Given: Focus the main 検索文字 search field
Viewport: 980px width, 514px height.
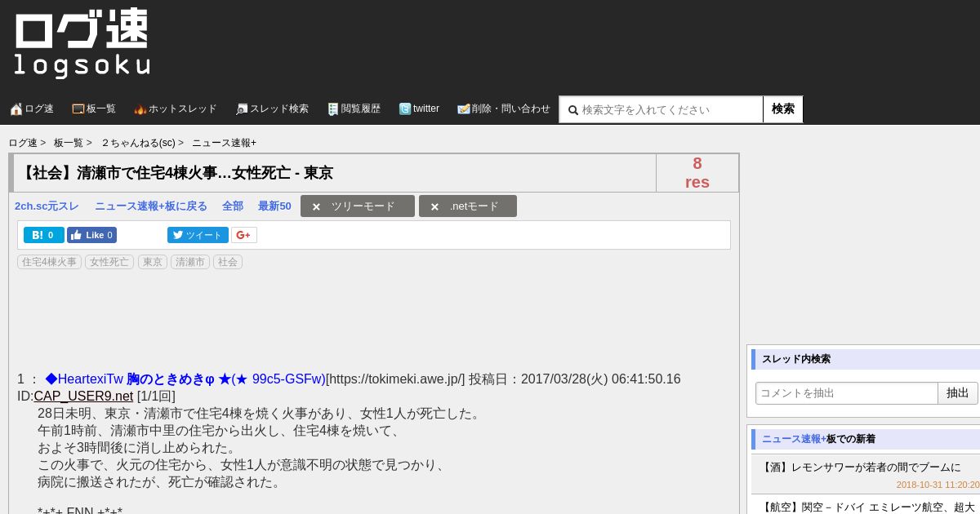Looking at the screenshot, I should (661, 109).
